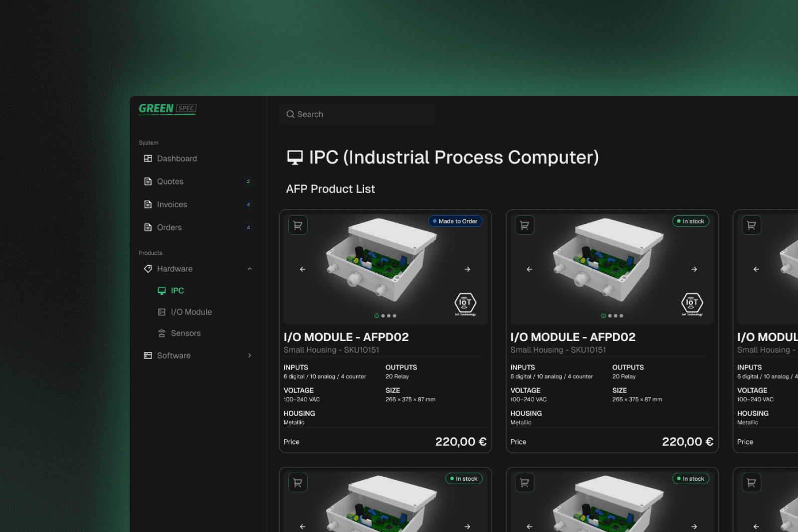This screenshot has width=798, height=532.
Task: Open I/O MODULE - AFPD02 title on top-row In stock card
Action: pyautogui.click(x=573, y=337)
